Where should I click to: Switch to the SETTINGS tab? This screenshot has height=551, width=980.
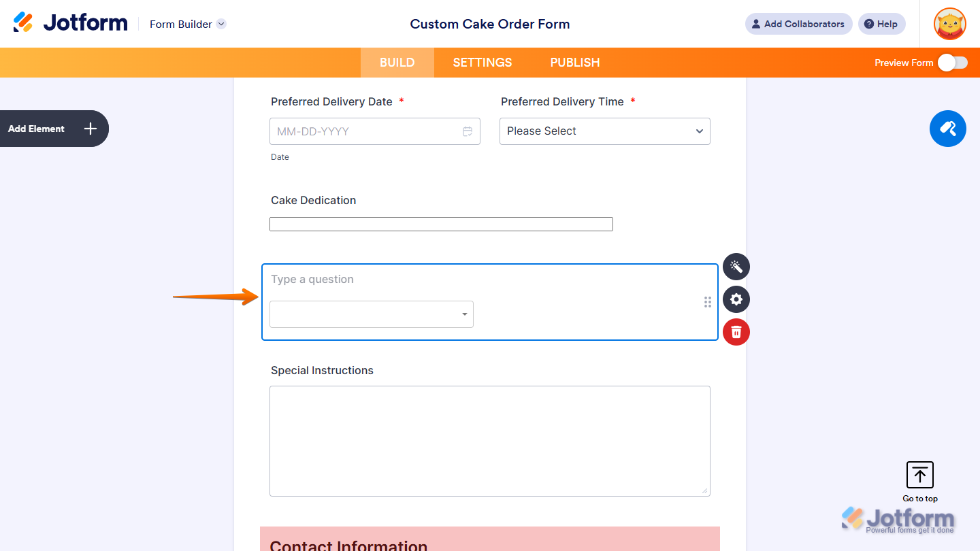pyautogui.click(x=482, y=62)
